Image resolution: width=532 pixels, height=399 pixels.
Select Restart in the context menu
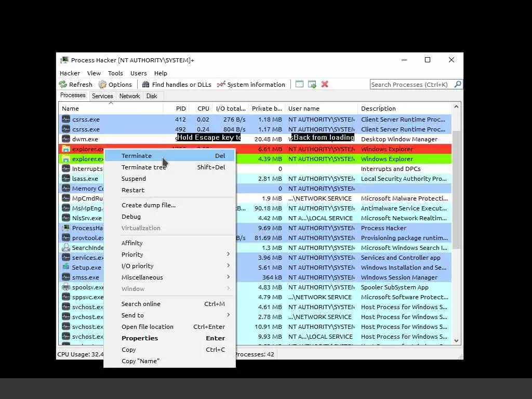pyautogui.click(x=170, y=190)
